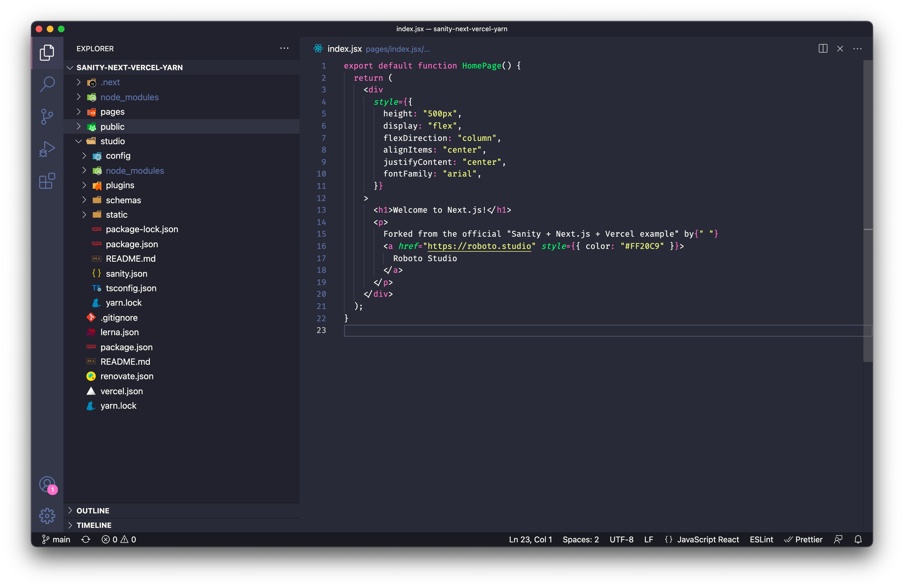Open Explorer views and more actions menu

click(x=284, y=48)
